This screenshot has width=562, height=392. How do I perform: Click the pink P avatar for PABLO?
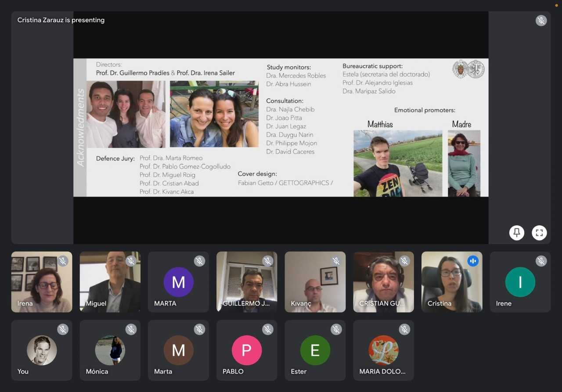pos(247,350)
